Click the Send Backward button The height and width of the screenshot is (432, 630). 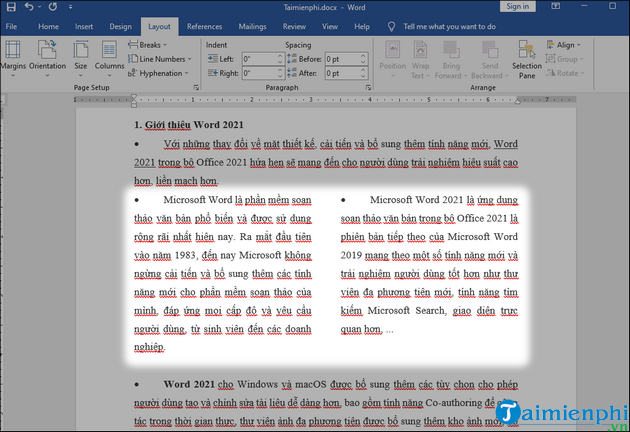point(489,59)
